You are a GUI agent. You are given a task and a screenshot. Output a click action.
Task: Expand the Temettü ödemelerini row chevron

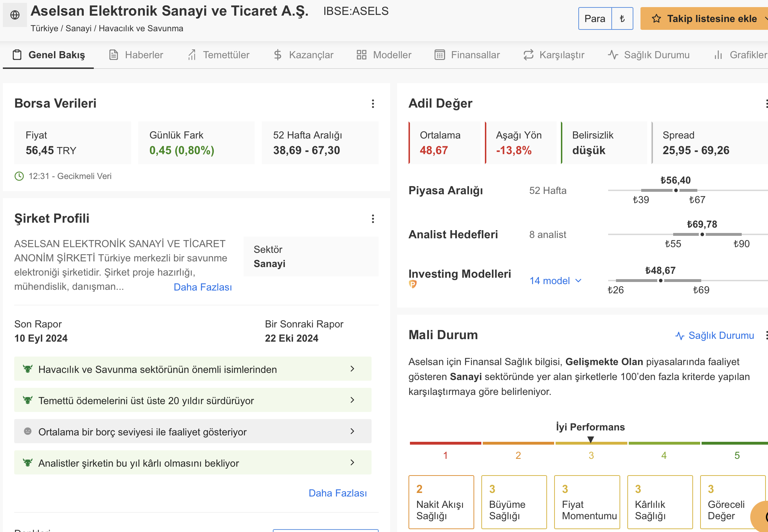point(352,400)
